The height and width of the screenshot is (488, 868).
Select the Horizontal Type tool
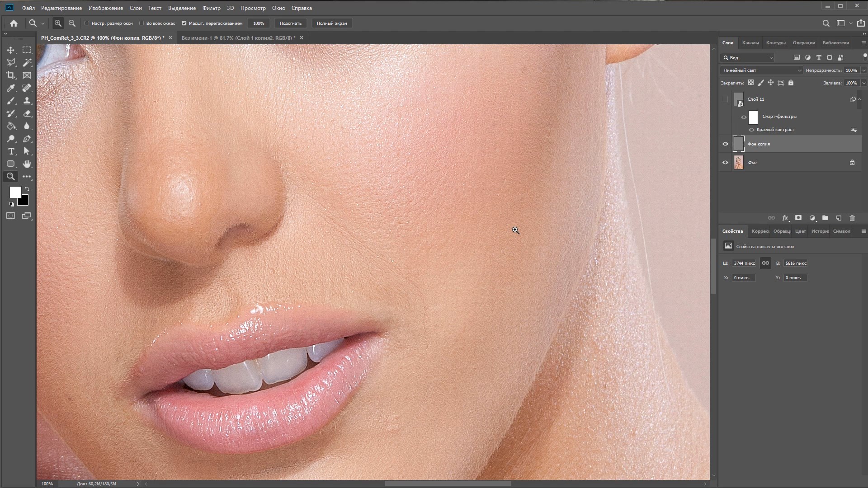click(x=11, y=151)
